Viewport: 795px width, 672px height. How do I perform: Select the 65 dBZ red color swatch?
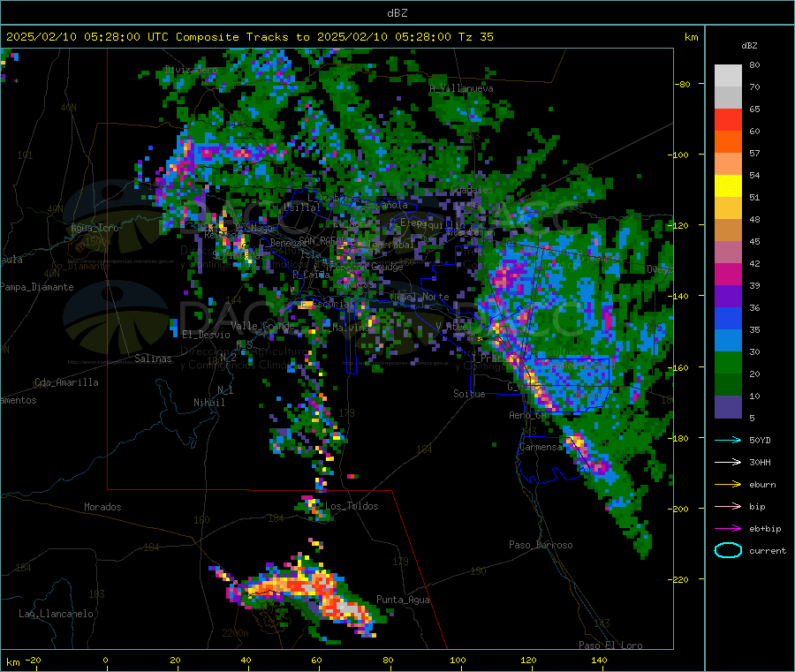[x=728, y=119]
